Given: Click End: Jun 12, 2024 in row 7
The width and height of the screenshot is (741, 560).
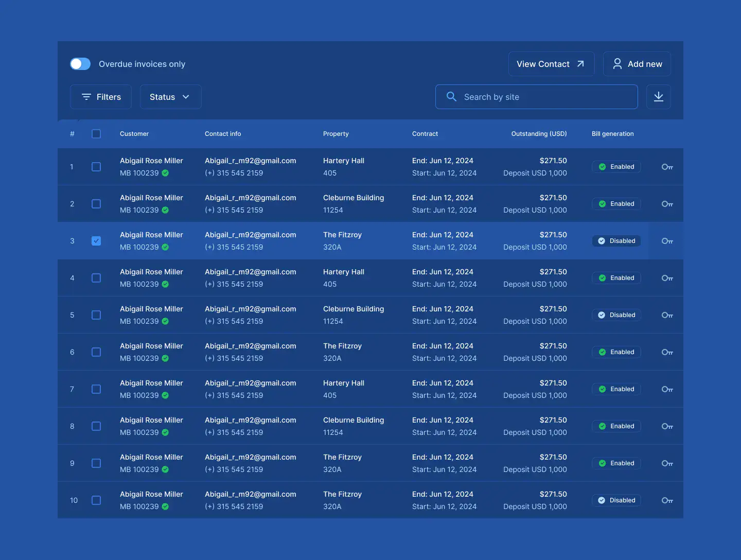Looking at the screenshot, I should click(443, 383).
